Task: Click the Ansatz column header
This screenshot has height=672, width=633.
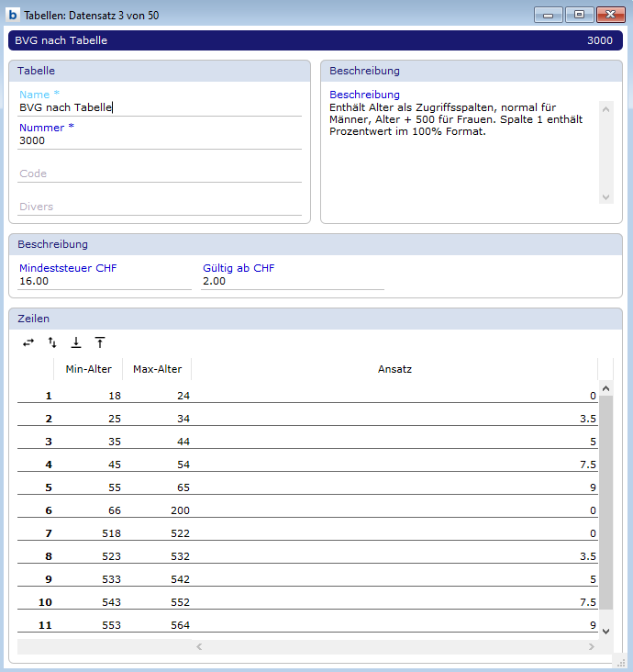Action: point(394,369)
